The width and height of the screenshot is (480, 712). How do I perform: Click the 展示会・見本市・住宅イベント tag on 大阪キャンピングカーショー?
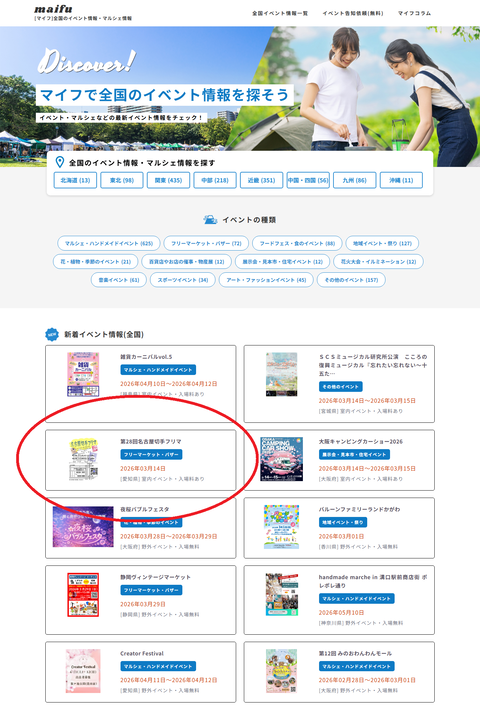point(354,455)
